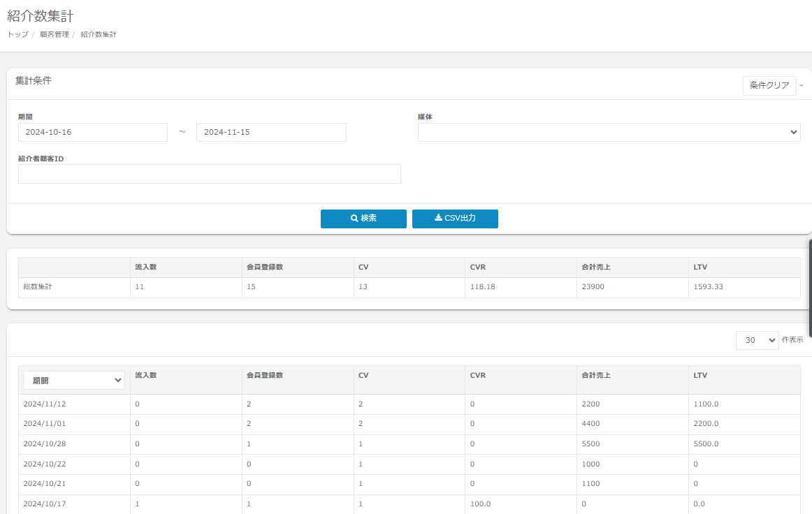The height and width of the screenshot is (514, 812).
Task: Open the 30 件表示 page size dropdown
Action: [x=757, y=340]
